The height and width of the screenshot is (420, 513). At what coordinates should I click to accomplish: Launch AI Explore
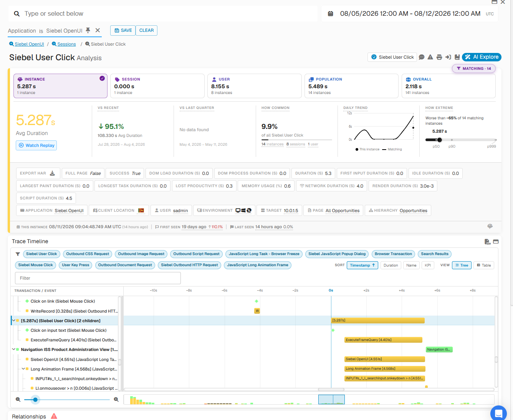482,57
